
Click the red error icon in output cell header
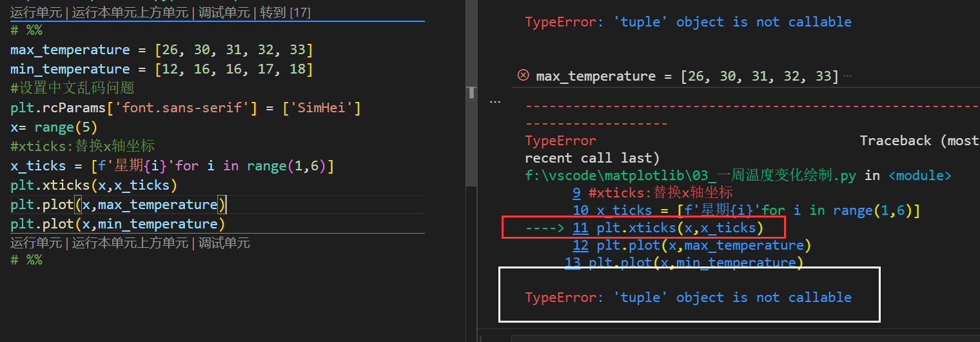(x=524, y=75)
